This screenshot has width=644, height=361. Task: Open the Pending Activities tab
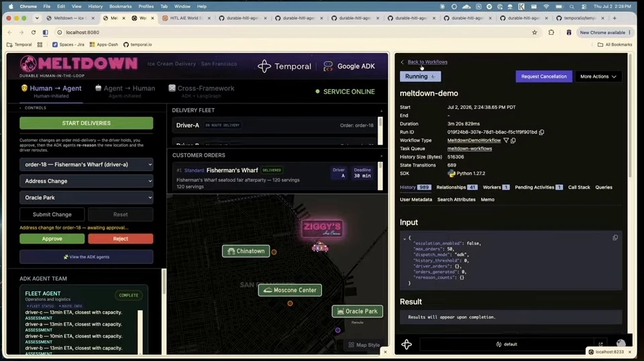pyautogui.click(x=539, y=187)
